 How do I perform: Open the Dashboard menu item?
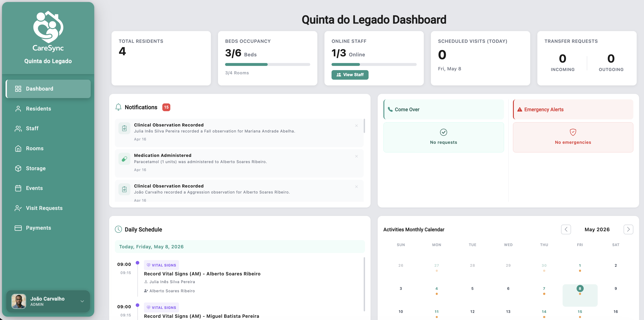[x=48, y=89]
